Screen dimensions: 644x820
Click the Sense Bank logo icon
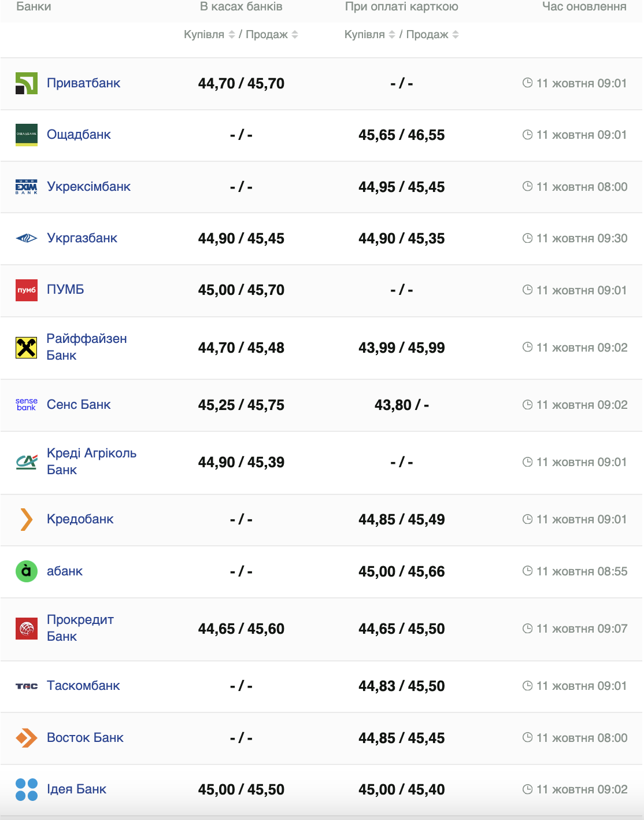coord(27,405)
